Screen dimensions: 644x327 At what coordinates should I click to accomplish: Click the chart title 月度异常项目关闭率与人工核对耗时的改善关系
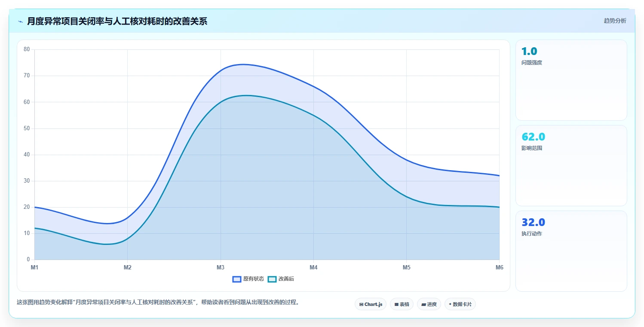[117, 21]
